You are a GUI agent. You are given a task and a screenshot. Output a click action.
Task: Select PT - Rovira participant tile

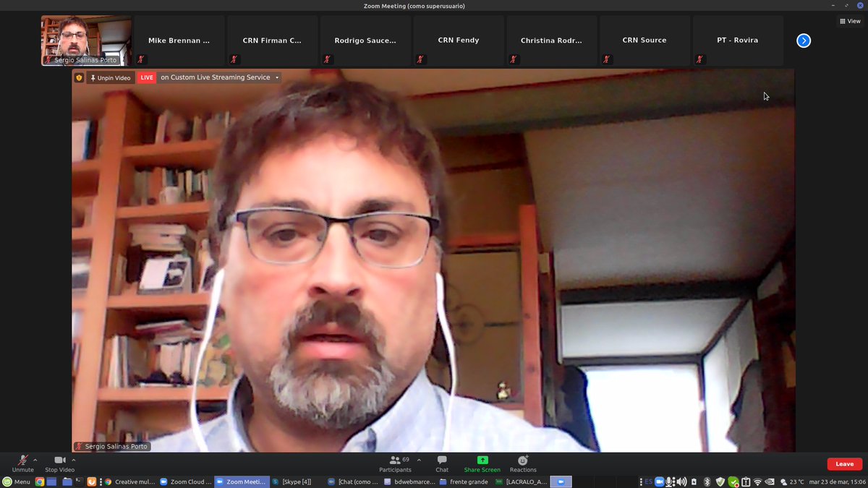(x=738, y=40)
